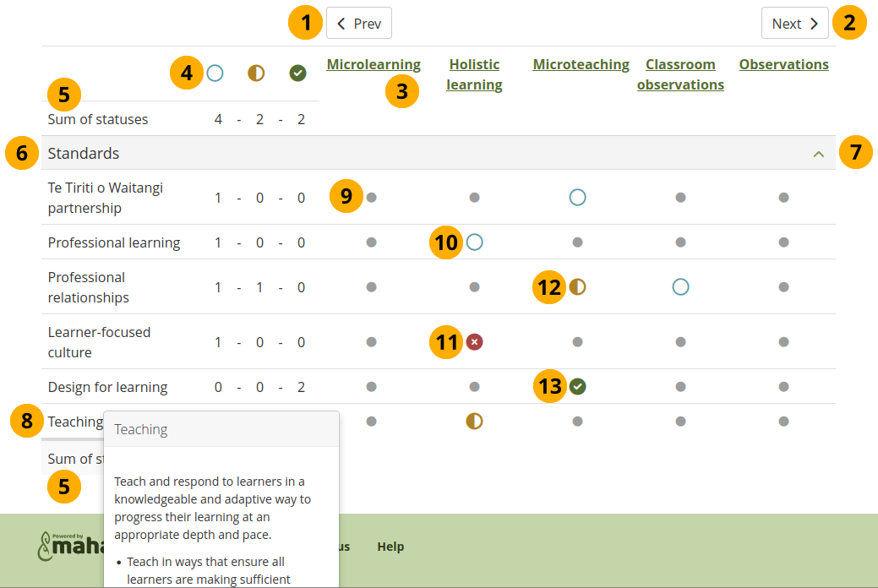The width and height of the screenshot is (878, 588).
Task: Click the Teaching standard to toggle its description
Action: point(75,421)
